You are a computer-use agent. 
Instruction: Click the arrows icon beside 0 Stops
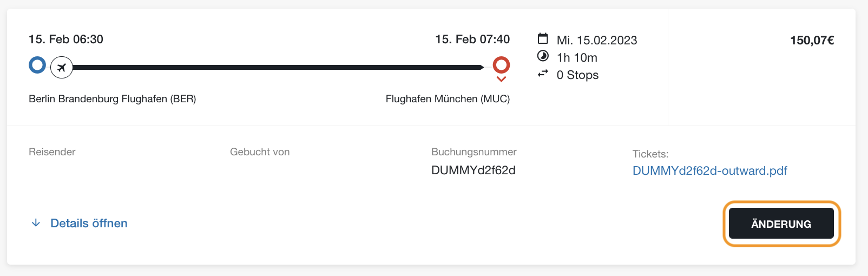pyautogui.click(x=543, y=74)
